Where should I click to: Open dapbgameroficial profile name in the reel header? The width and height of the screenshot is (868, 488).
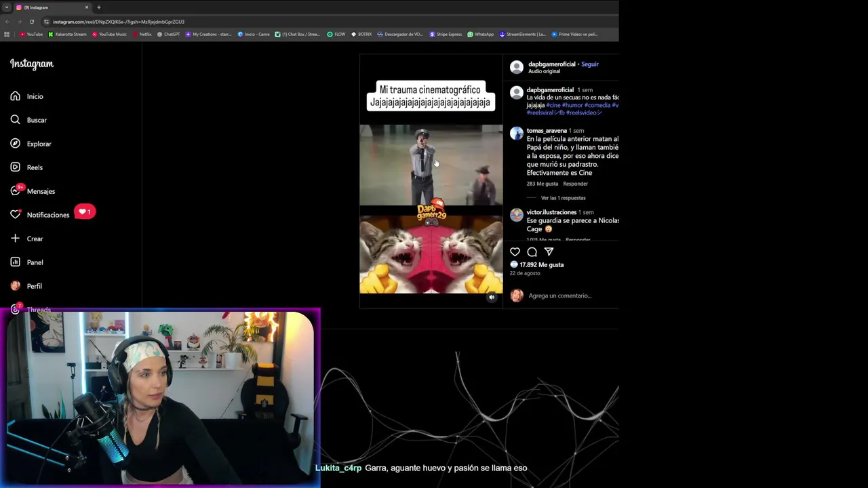(551, 64)
